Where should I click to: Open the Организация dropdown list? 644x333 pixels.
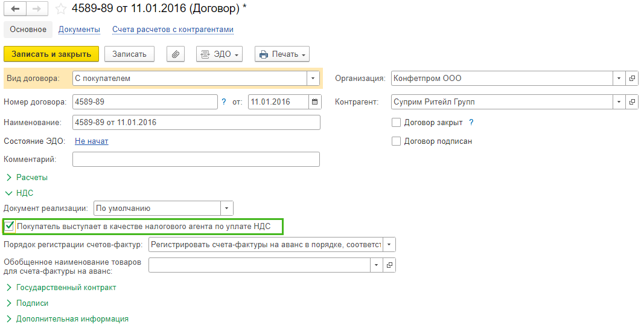pyautogui.click(x=619, y=78)
